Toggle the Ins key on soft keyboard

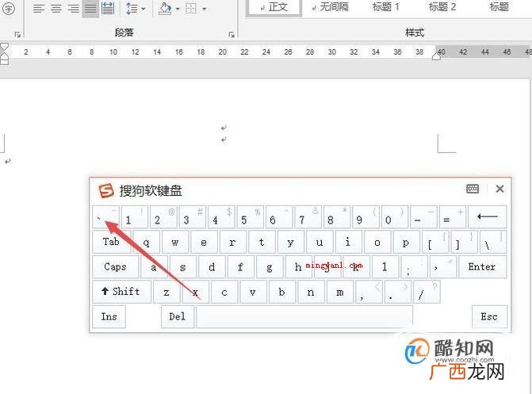(109, 316)
